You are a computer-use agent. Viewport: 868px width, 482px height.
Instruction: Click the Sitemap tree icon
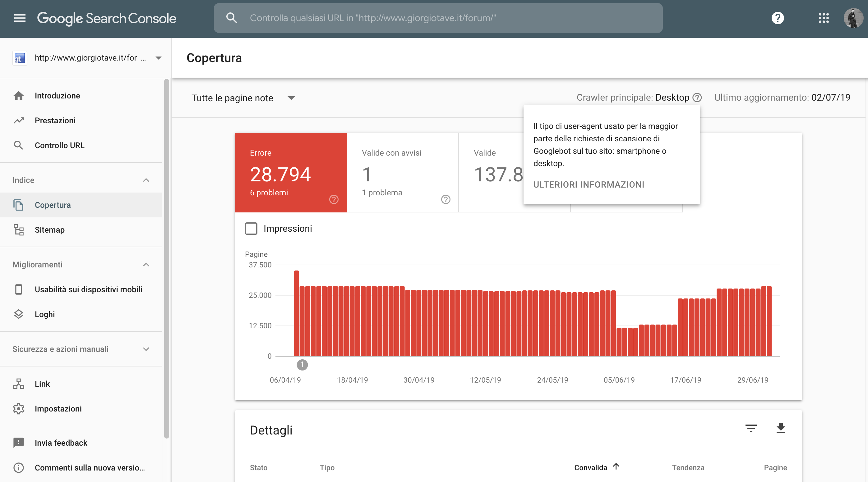tap(19, 230)
